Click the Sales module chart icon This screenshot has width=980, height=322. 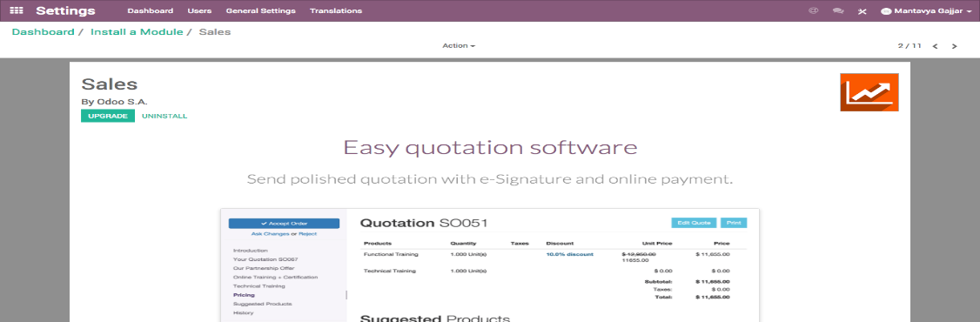coord(869,92)
